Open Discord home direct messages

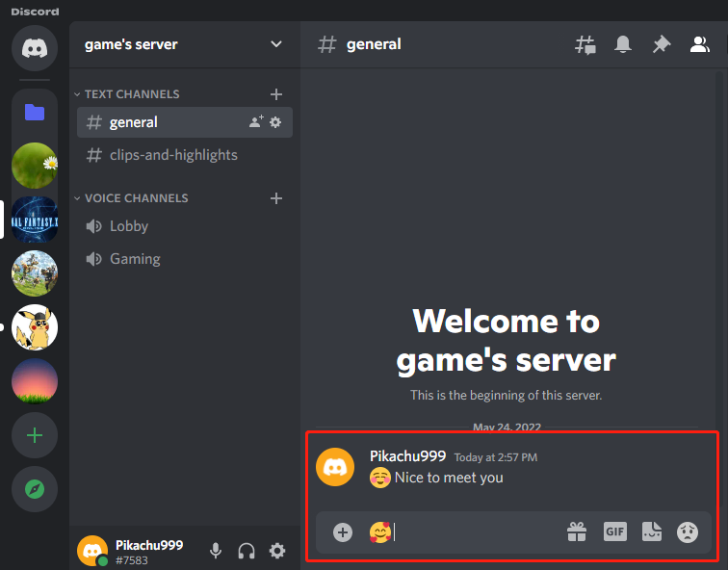click(35, 48)
